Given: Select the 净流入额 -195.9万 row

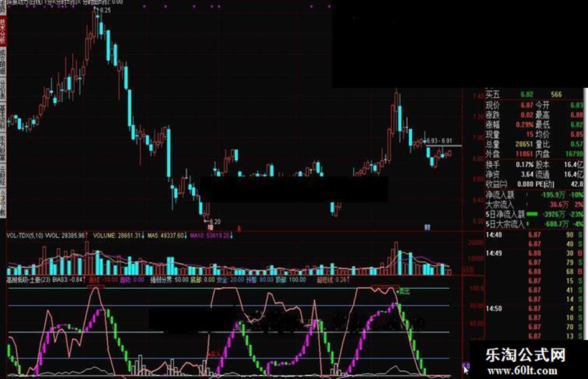Looking at the screenshot, I should tap(534, 195).
